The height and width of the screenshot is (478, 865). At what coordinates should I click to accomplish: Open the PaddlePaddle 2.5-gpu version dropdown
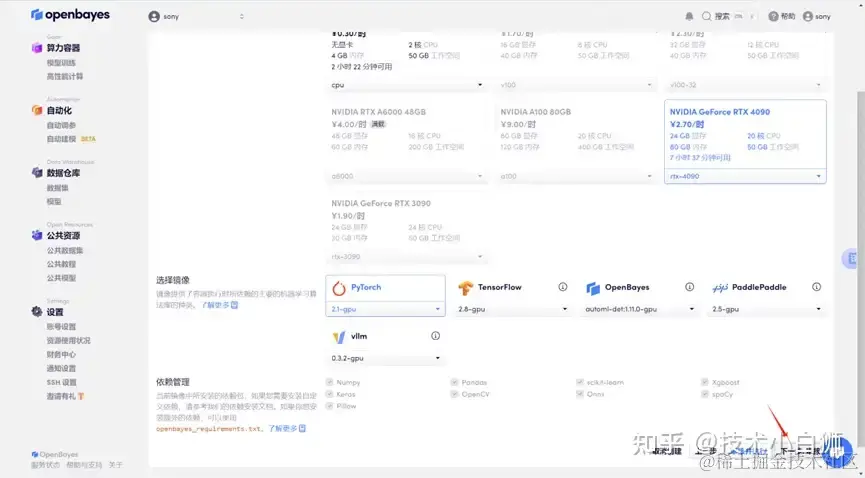767,309
